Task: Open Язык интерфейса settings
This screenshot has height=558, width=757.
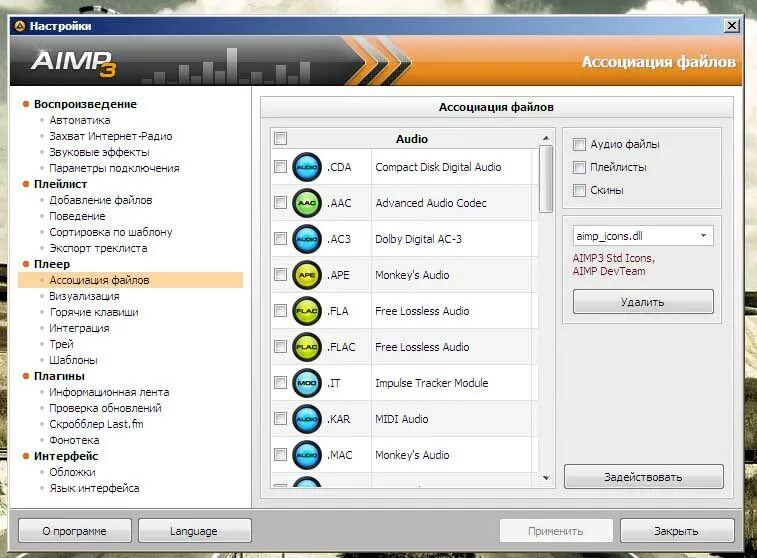Action: click(x=94, y=488)
